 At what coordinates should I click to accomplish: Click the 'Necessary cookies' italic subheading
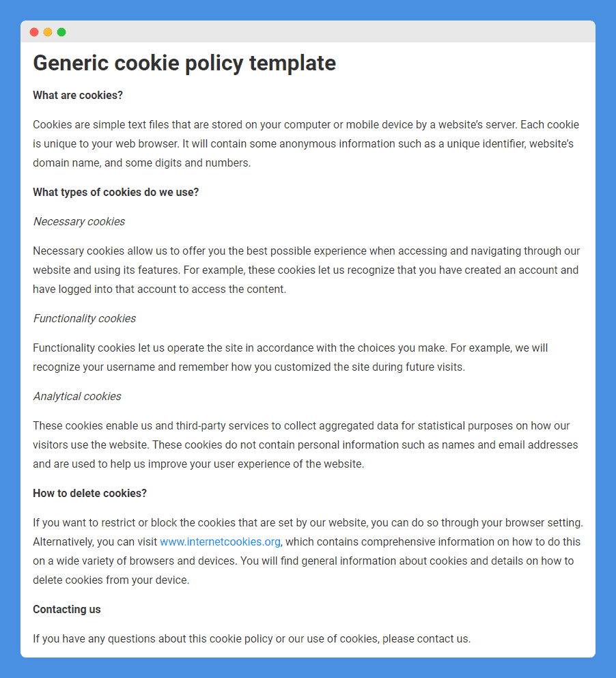(79, 221)
